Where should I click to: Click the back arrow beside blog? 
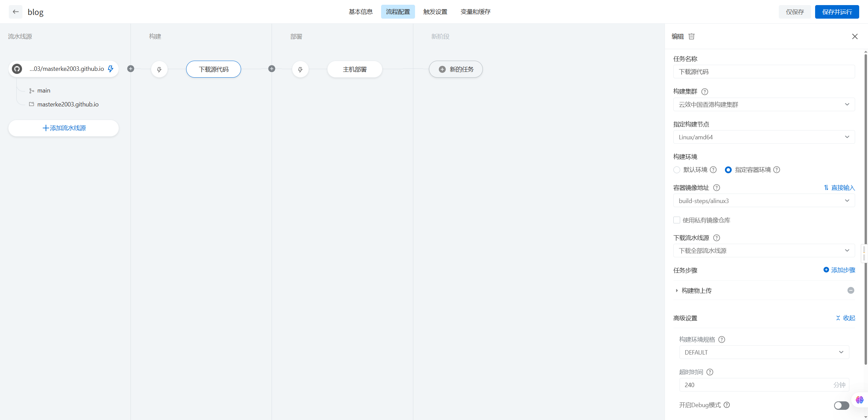pos(16,12)
